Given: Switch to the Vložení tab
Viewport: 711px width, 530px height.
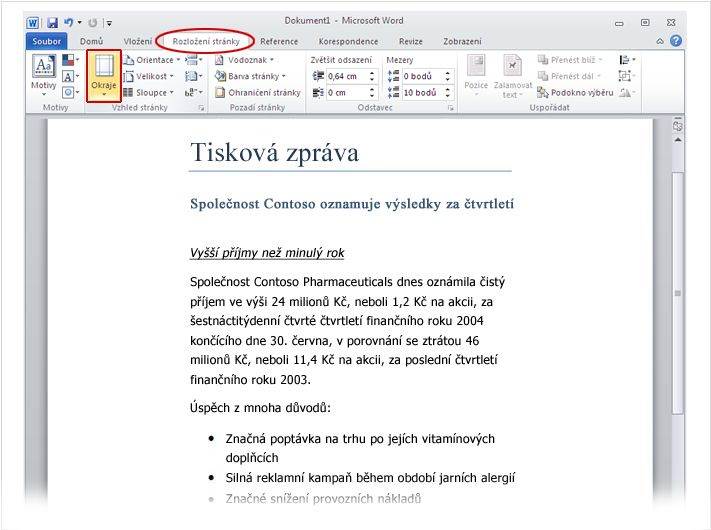Looking at the screenshot, I should (137, 41).
